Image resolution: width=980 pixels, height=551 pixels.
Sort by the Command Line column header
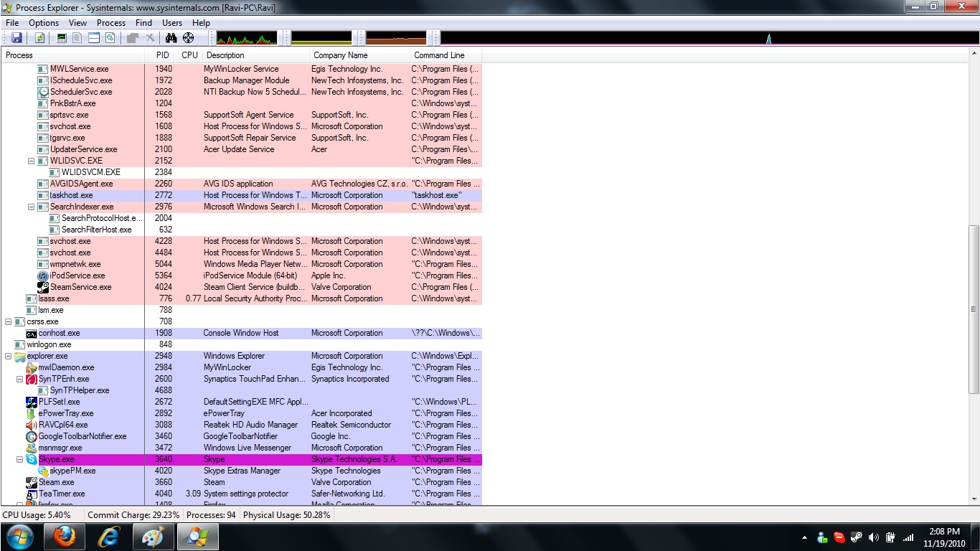446,55
